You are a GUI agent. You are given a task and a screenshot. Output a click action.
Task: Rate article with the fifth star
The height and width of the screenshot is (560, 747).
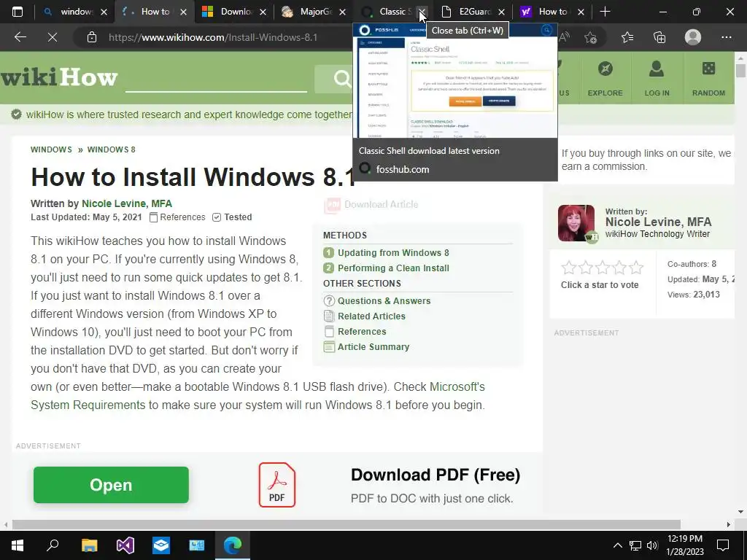(636, 268)
